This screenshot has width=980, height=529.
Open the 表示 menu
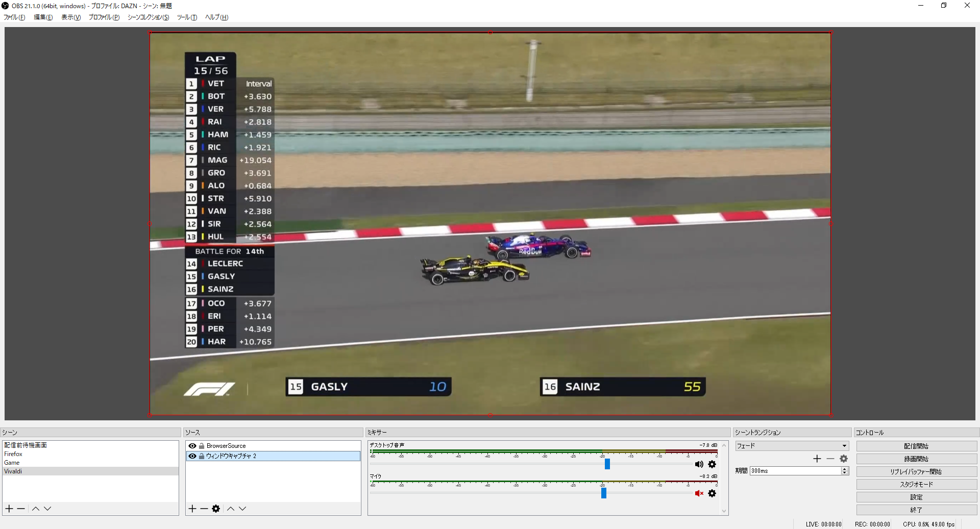click(x=71, y=17)
